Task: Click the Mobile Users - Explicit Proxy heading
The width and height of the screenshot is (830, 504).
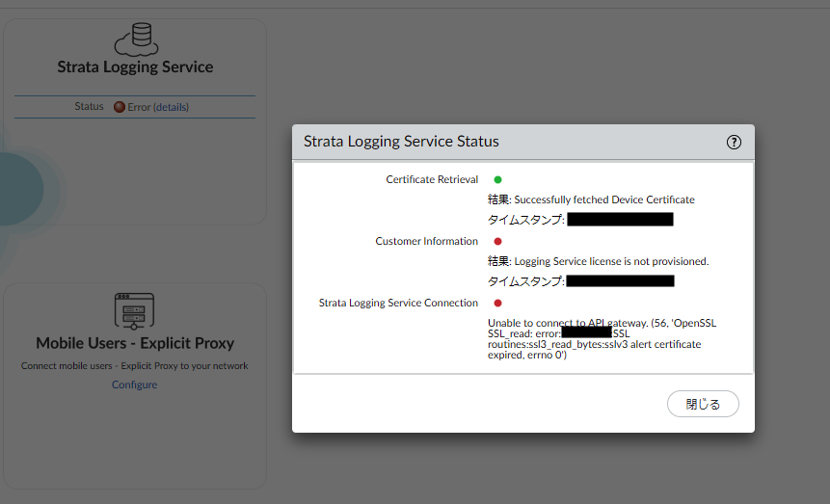Action: point(135,343)
